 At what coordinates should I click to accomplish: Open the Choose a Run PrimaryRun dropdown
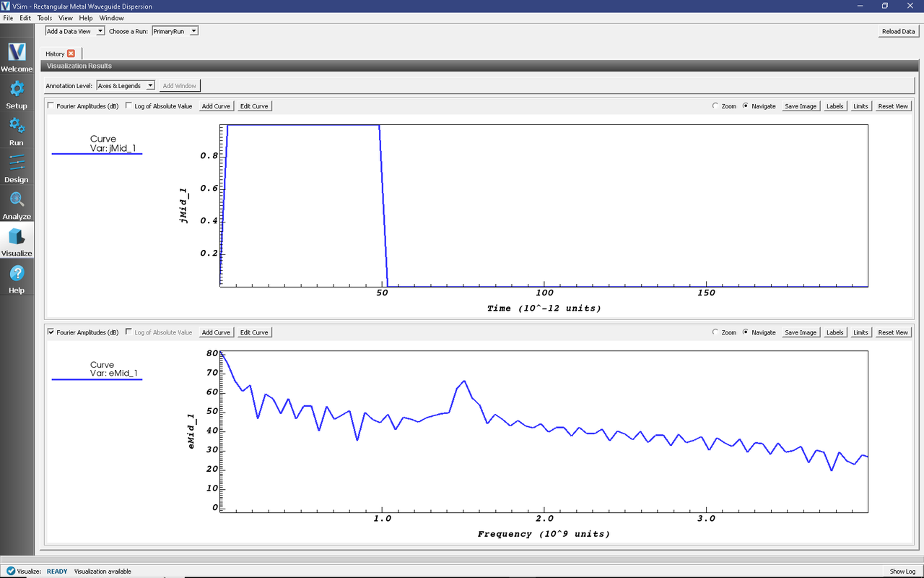175,31
